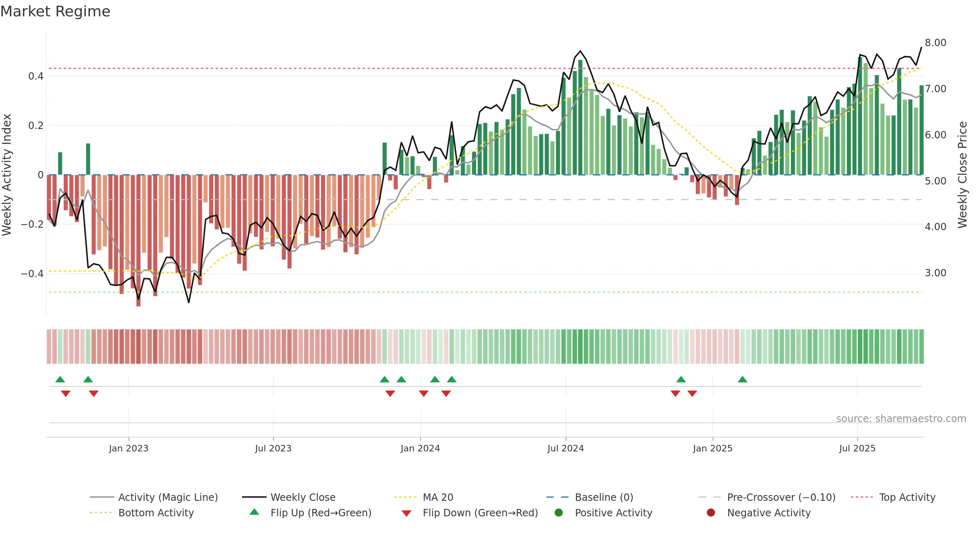This screenshot has height=551, width=980.
Task: Click the Weekly Activity Index axis title
Action: tap(7, 175)
